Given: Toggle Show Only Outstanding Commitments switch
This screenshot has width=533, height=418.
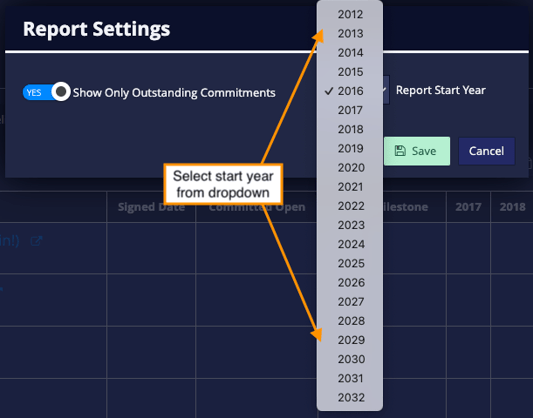Looking at the screenshot, I should 47,92.
